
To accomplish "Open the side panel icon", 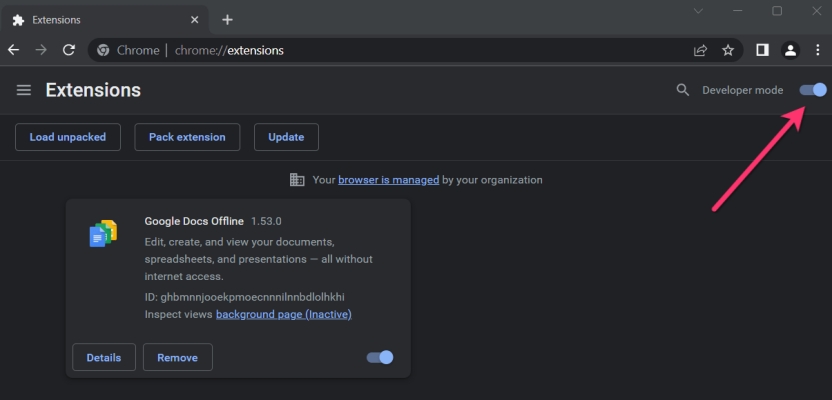I will (762, 50).
